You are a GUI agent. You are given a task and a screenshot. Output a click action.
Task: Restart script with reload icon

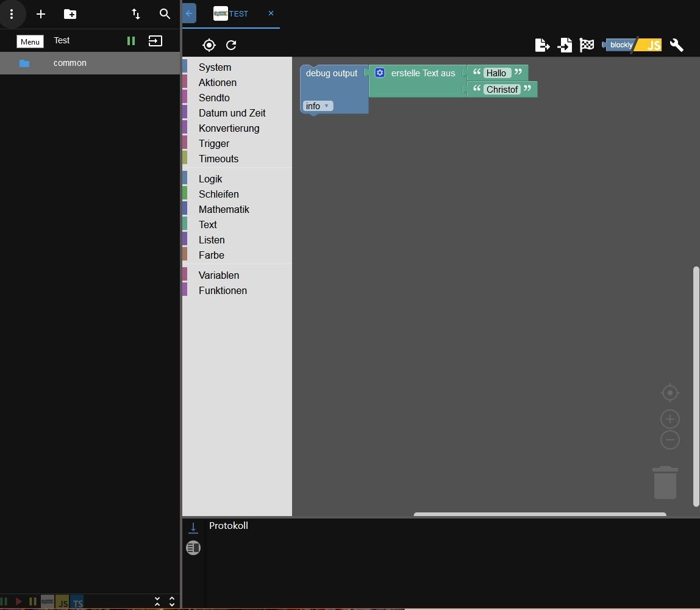(231, 45)
